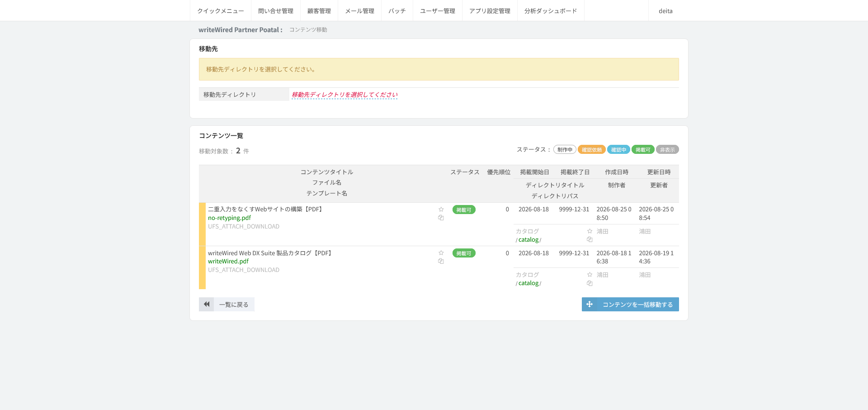
Task: Copy the catalog directory path in the writeWired.pdf row
Action: coord(590,283)
